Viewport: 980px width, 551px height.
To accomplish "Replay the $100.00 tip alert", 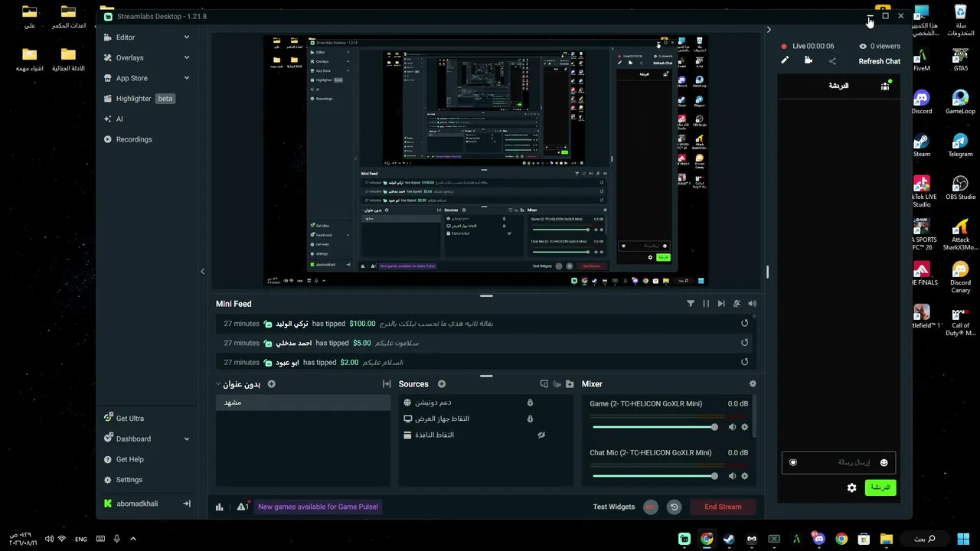I will [x=744, y=324].
